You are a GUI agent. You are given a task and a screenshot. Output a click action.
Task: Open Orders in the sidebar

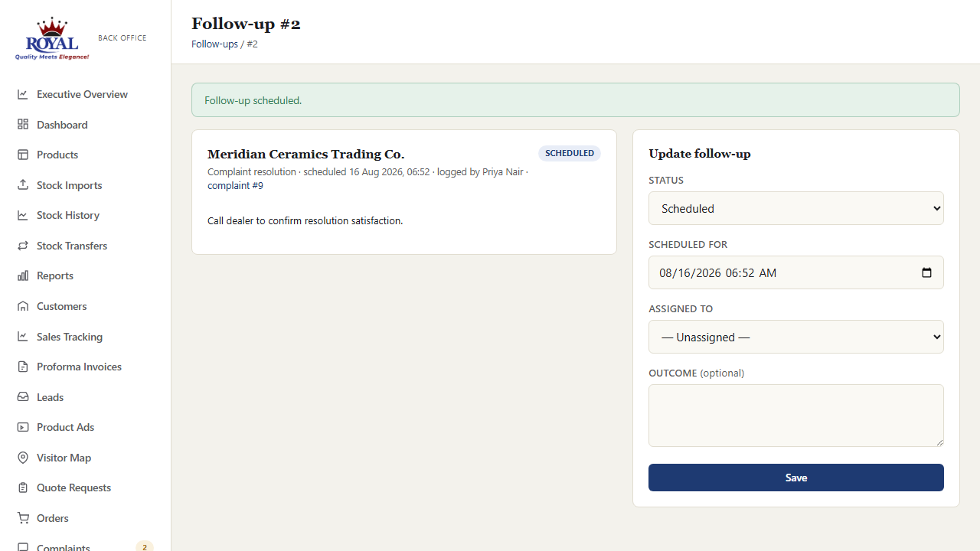click(x=85, y=518)
